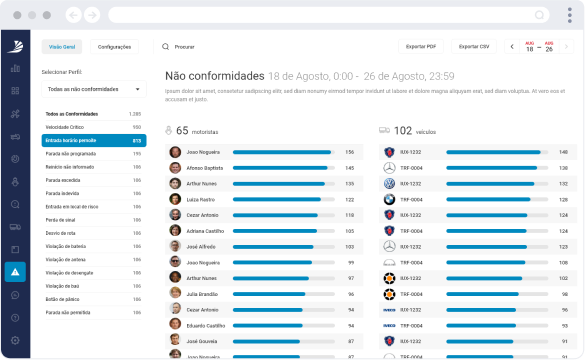Viewport: 585px width, 360px height.
Task: Open the truck vehicles sidebar icon
Action: click(x=15, y=227)
